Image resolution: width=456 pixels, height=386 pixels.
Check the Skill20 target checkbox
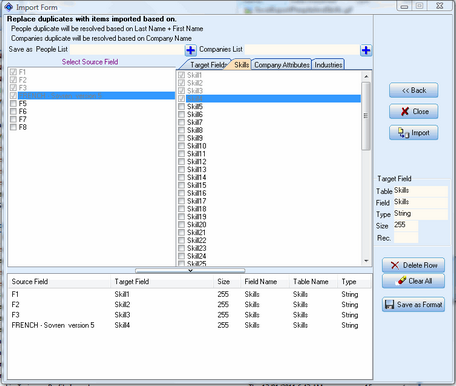coord(181,225)
